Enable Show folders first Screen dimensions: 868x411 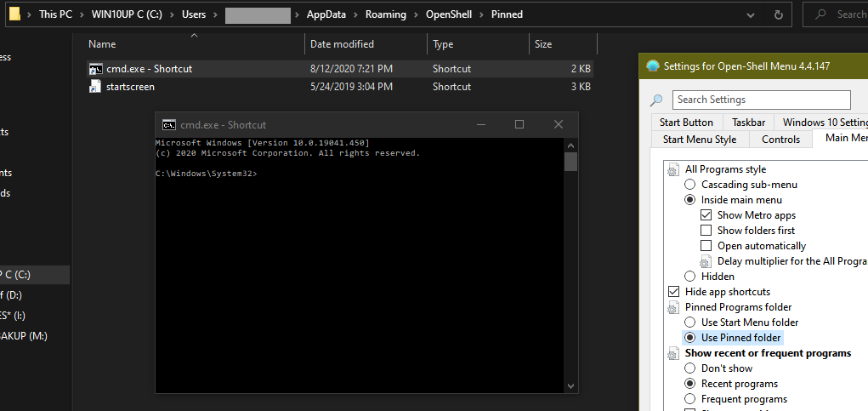pos(706,231)
